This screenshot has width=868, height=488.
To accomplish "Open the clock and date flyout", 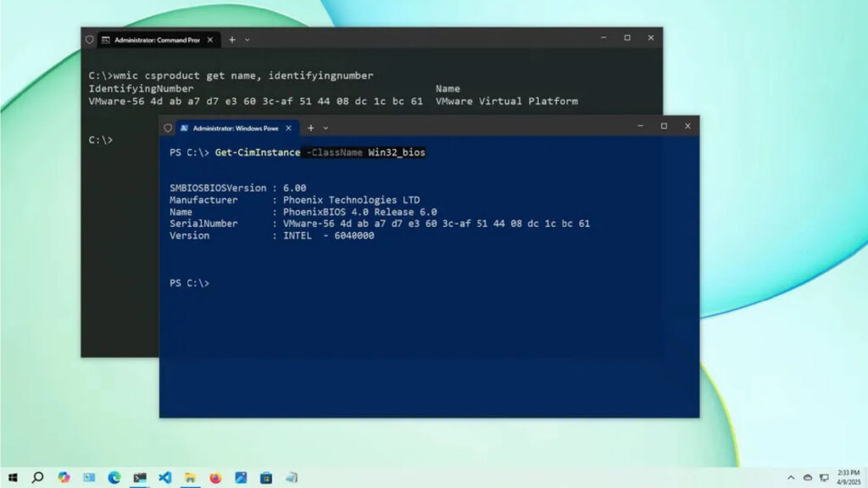I will [x=848, y=478].
